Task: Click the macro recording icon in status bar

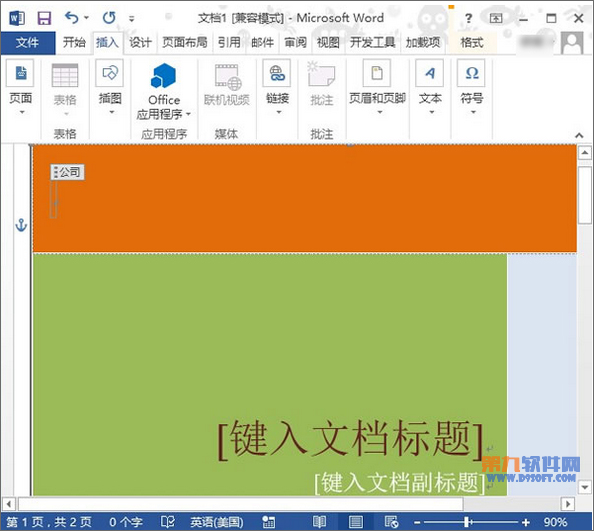Action: coord(269,522)
